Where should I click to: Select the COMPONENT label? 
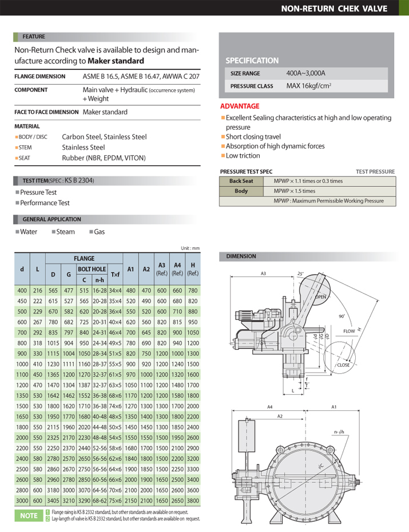[x=31, y=90]
